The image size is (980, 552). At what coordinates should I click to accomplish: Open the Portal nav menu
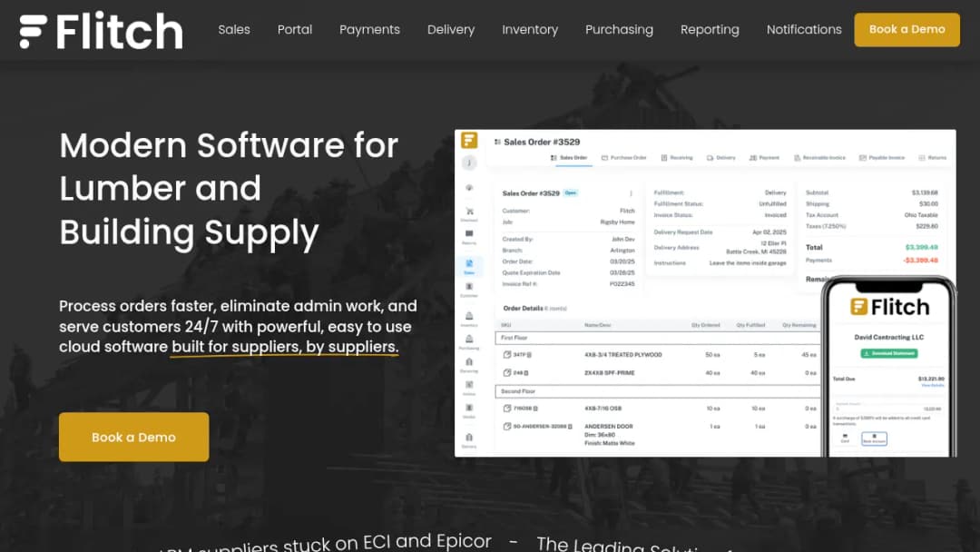pyautogui.click(x=294, y=29)
